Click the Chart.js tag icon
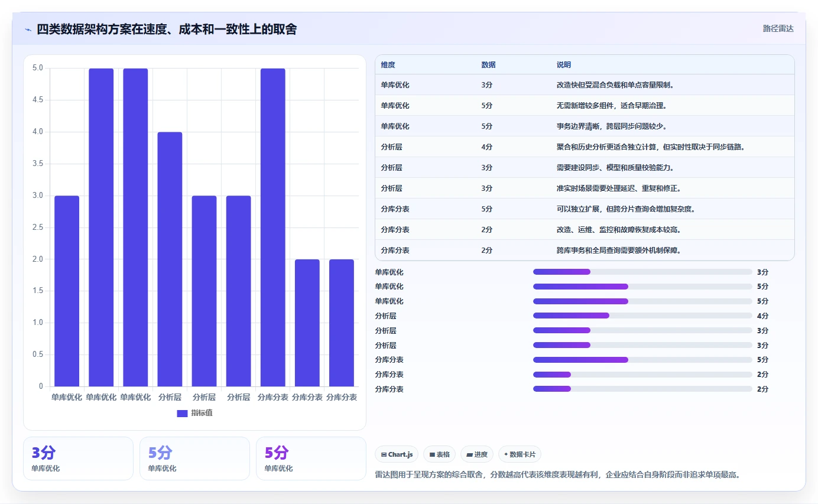The image size is (818, 504). (x=384, y=454)
